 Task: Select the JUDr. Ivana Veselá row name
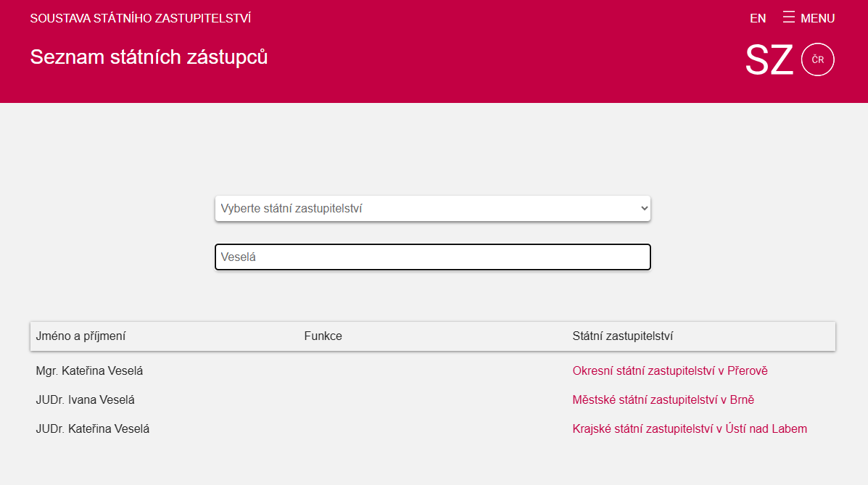tap(85, 400)
